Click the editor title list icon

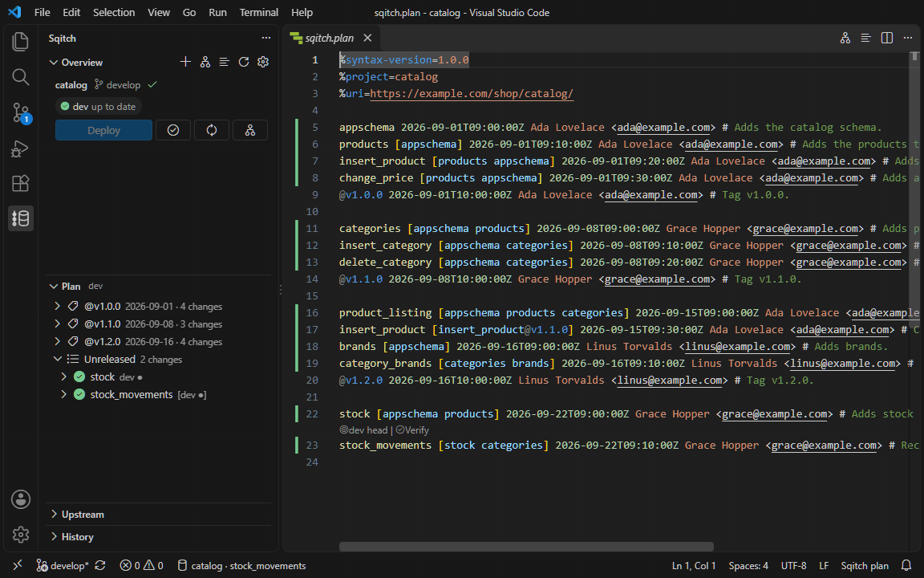pos(865,38)
